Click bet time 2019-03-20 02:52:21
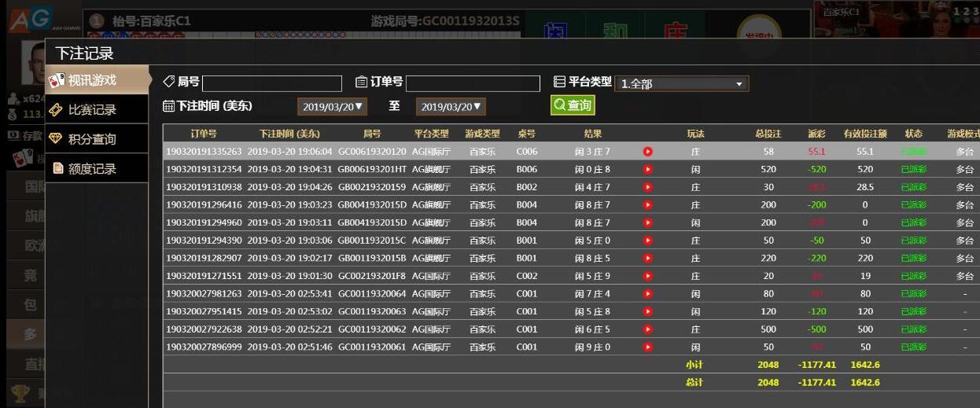 point(289,329)
